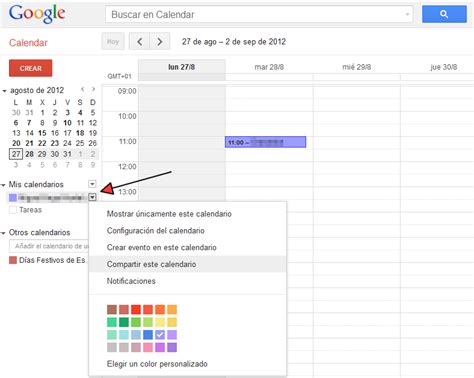Pick the dark green color swatch
This screenshot has width=474, height=378.
124,322
